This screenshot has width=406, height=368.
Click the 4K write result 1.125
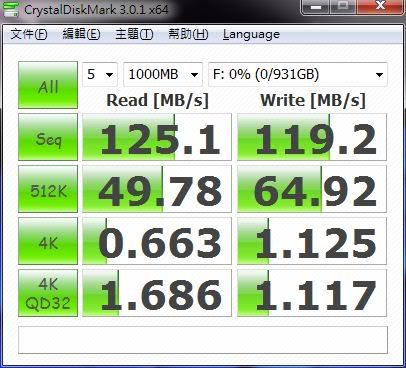[x=312, y=241]
